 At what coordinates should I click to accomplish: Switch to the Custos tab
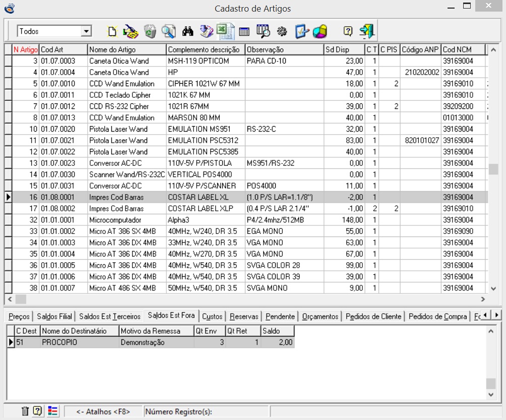(212, 316)
